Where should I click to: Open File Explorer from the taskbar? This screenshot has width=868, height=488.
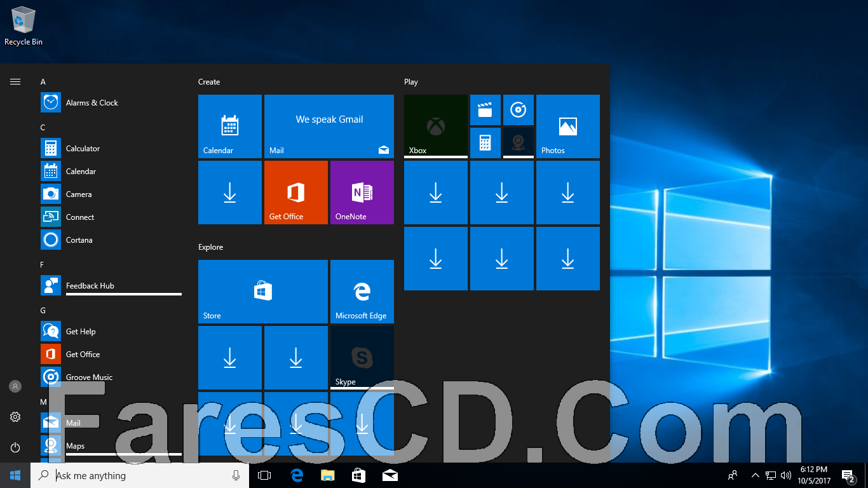click(x=327, y=475)
